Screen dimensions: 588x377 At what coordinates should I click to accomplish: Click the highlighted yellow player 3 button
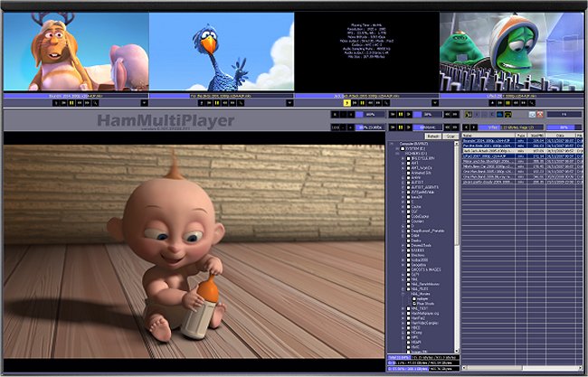coord(347,103)
